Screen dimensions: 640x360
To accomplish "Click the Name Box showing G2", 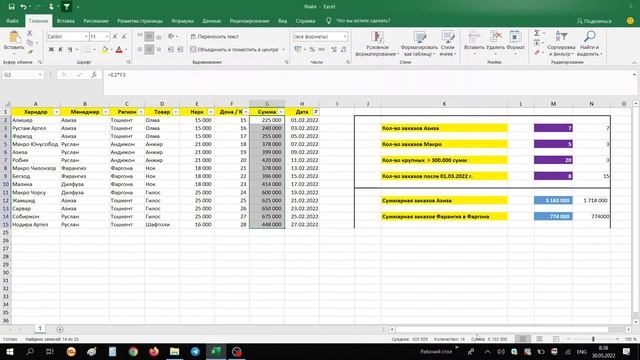I will click(22, 75).
